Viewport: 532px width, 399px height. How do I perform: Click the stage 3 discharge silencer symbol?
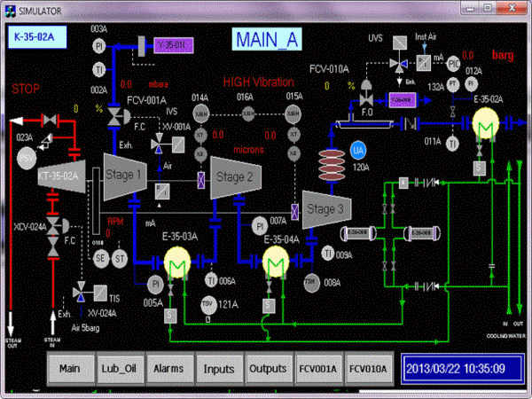click(332, 166)
